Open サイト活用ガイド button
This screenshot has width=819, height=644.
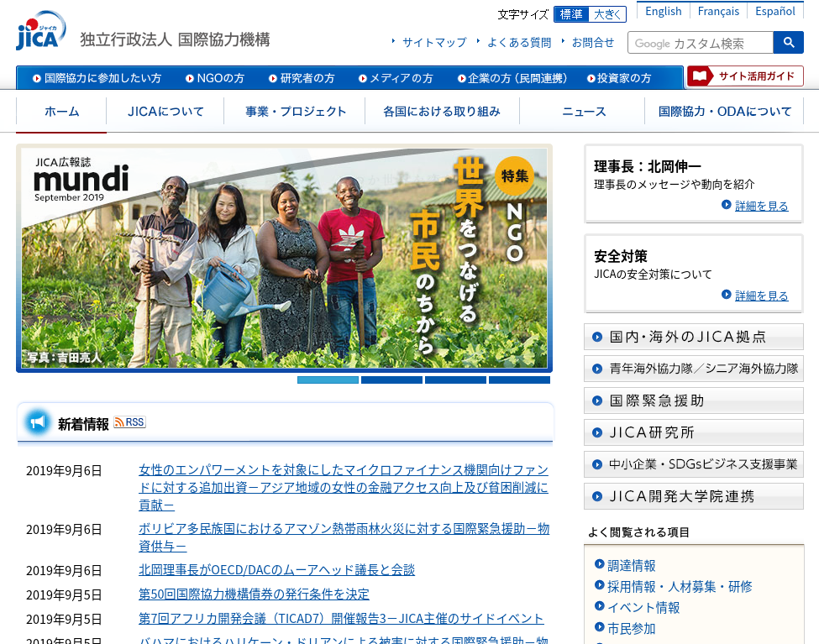pos(745,76)
